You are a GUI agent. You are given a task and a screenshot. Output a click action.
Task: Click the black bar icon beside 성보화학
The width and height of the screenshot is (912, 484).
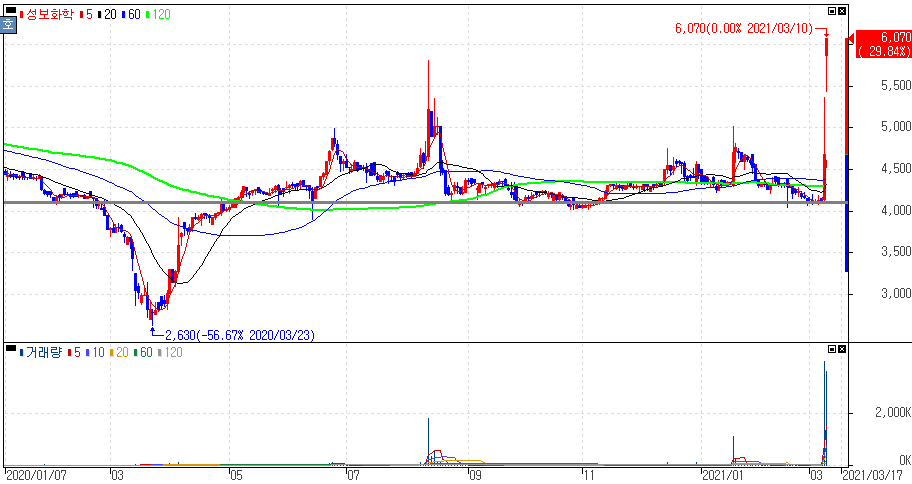point(10,10)
